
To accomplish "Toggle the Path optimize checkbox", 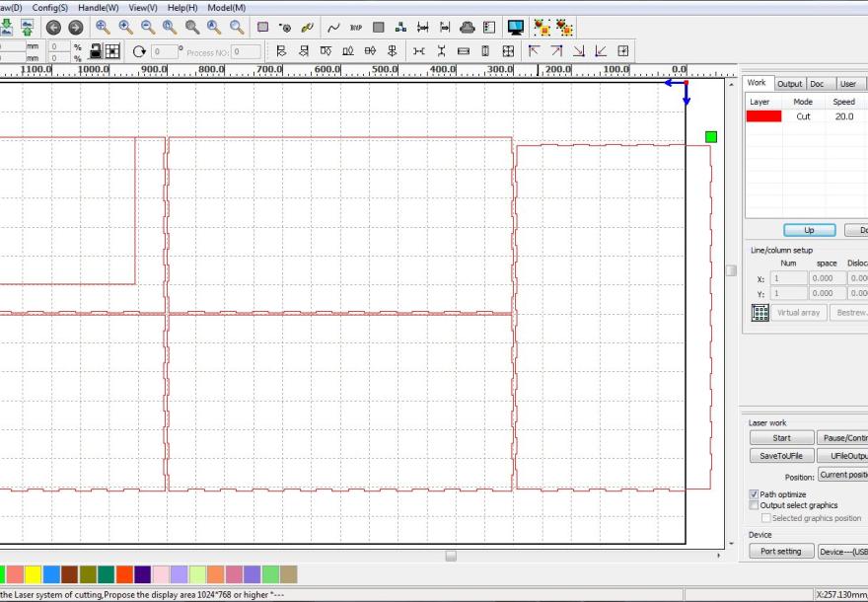I will point(754,494).
